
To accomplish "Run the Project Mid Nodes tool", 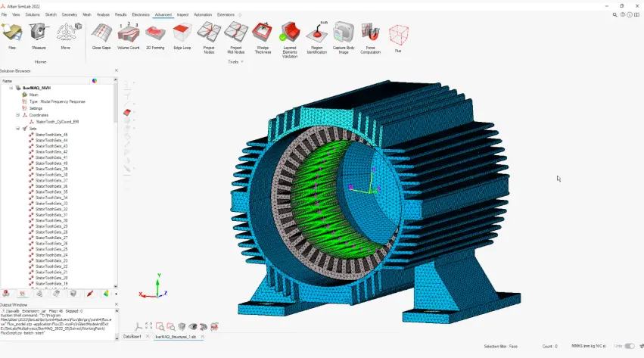I will (x=236, y=38).
